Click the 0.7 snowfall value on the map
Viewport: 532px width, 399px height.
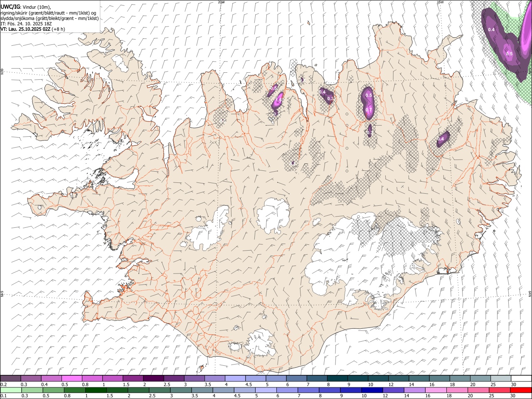tap(369, 110)
